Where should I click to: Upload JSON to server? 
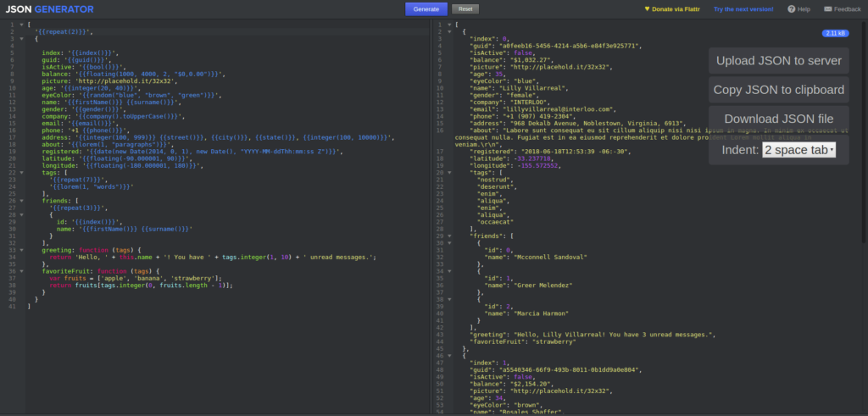point(778,61)
